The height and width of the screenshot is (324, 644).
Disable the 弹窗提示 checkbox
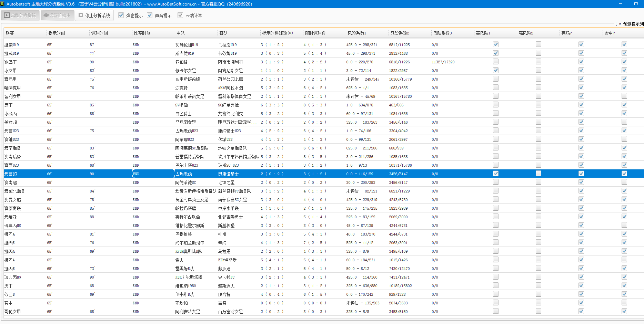pos(121,15)
